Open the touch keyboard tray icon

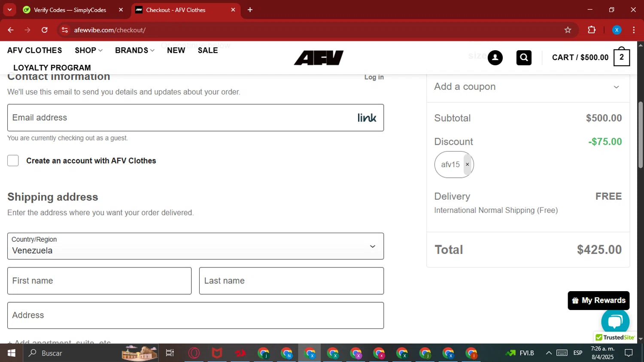(562, 353)
